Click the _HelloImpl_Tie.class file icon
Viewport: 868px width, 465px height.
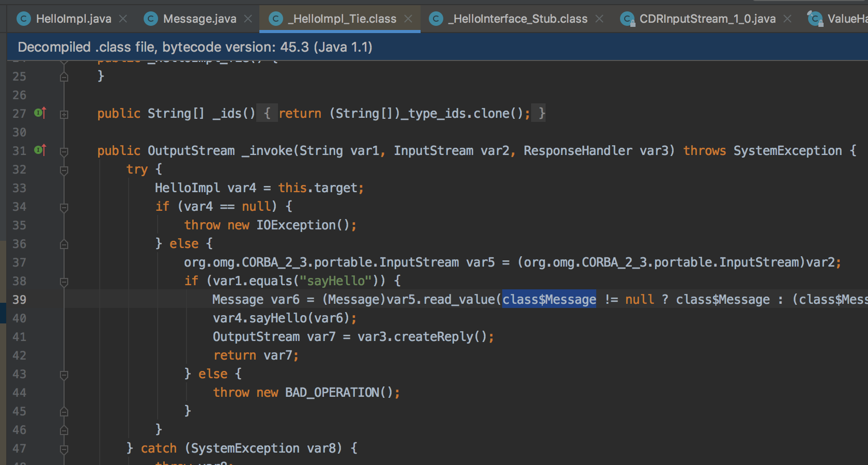click(276, 19)
